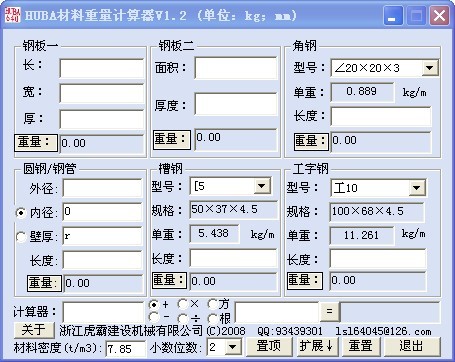Choose the × multiplication radio option
Screen dimensions: 455x362
[x=182, y=304]
